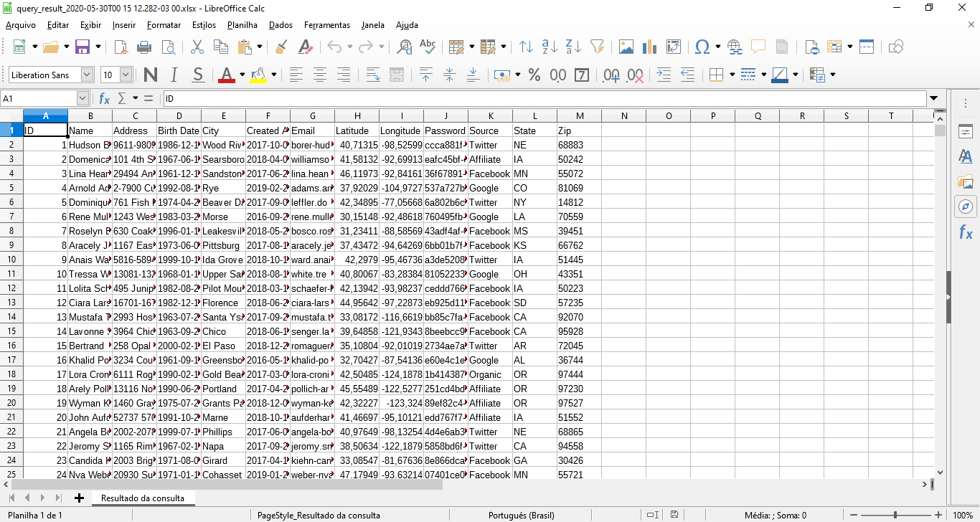Open the Arquivo menu
Viewport: 980px width, 522px height.
20,25
